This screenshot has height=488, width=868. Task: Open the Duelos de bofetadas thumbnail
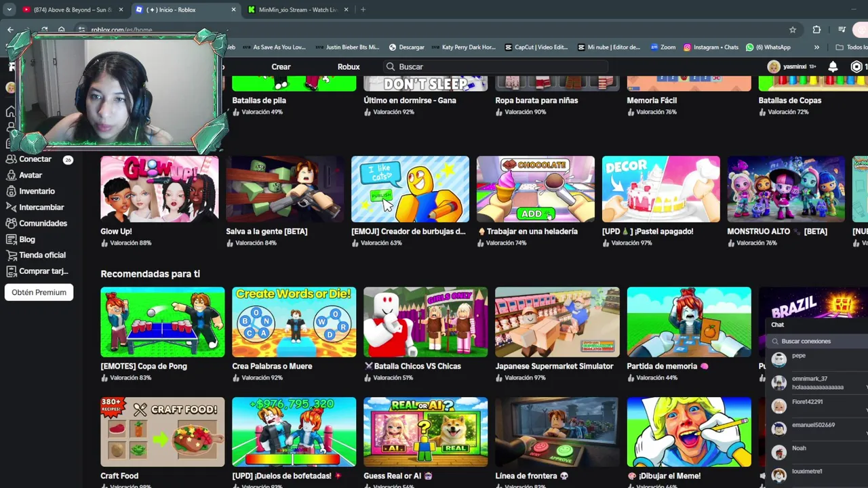coord(294,432)
